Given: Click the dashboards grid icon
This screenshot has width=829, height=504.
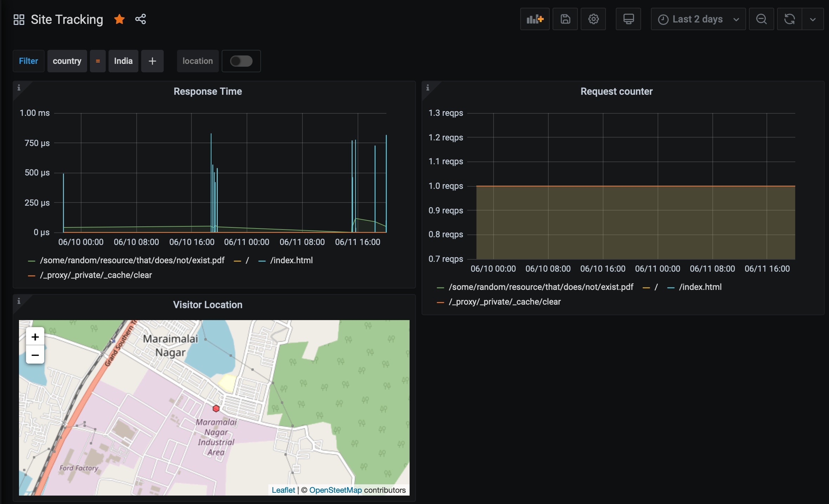Looking at the screenshot, I should [x=19, y=19].
